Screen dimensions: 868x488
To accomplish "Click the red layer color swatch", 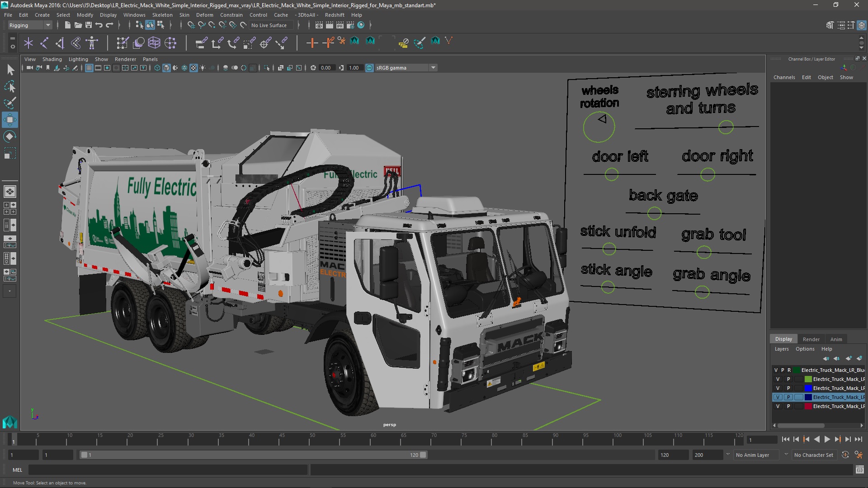I will 808,406.
